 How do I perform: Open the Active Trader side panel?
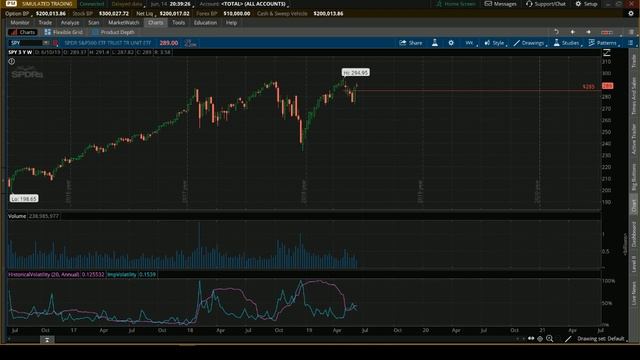pyautogui.click(x=634, y=139)
